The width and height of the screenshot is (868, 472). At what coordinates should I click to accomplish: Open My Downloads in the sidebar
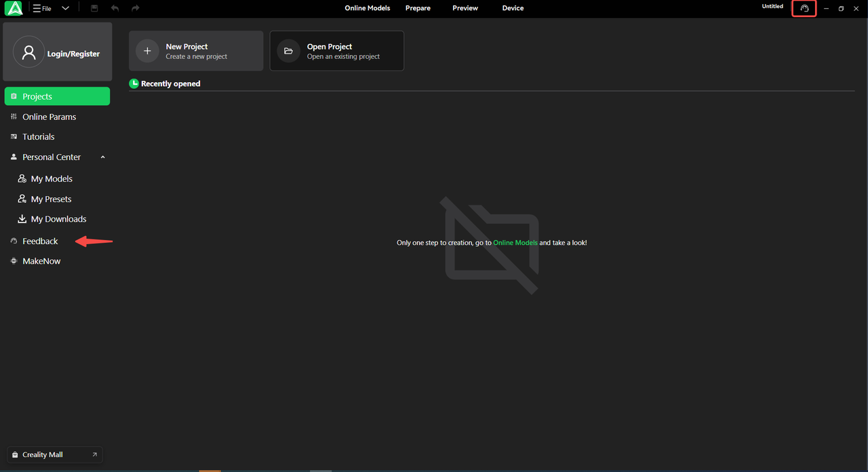tap(58, 219)
